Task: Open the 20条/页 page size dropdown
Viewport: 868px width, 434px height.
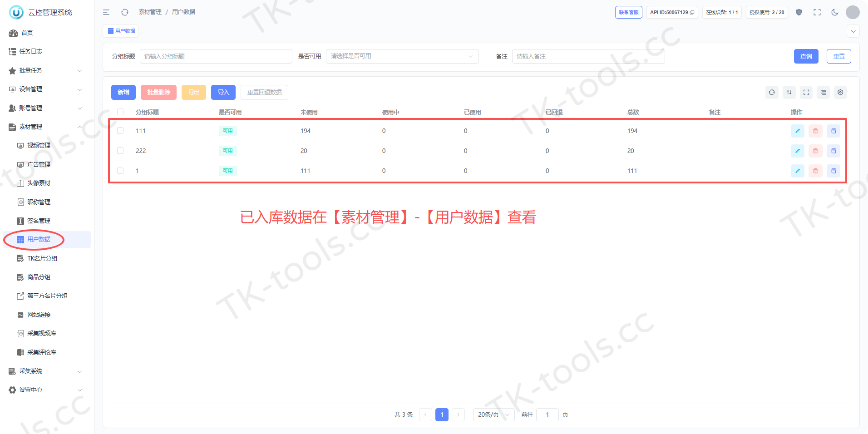Action: pyautogui.click(x=494, y=414)
